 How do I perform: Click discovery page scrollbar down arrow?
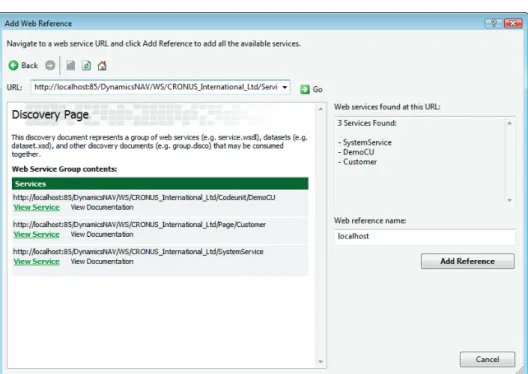[x=320, y=362]
